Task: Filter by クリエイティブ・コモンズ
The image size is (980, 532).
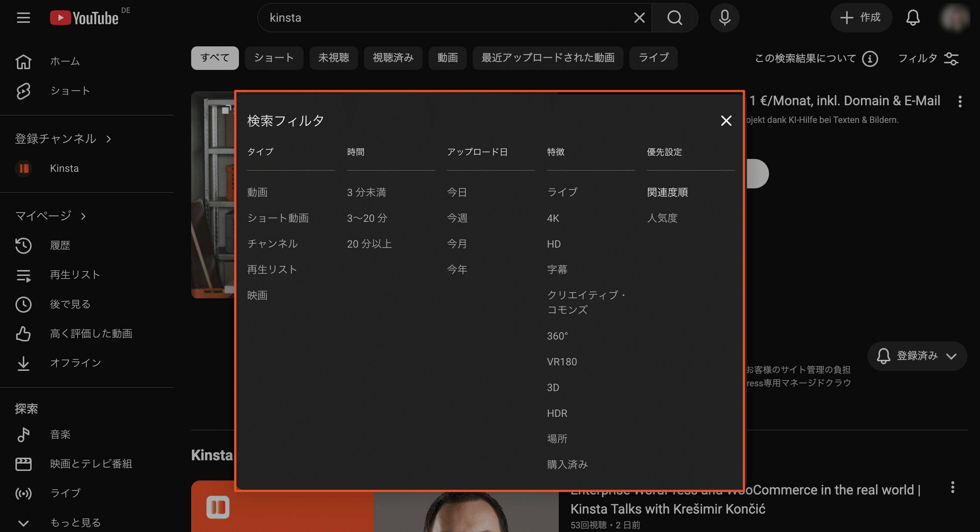Action: tap(586, 302)
